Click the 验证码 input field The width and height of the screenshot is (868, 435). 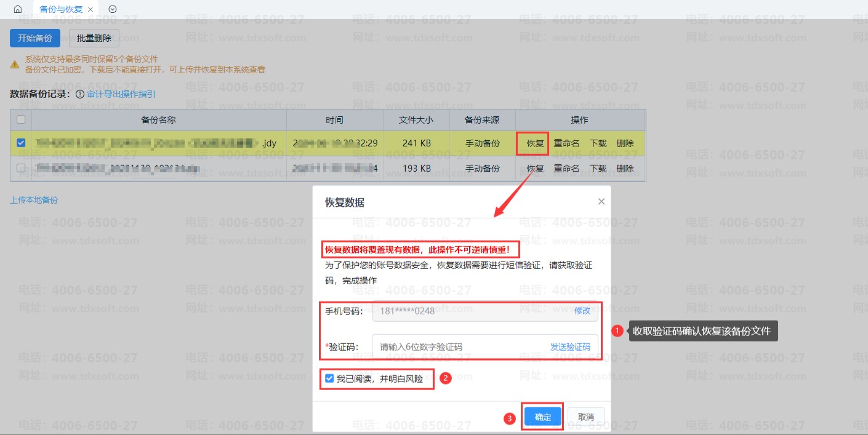459,347
